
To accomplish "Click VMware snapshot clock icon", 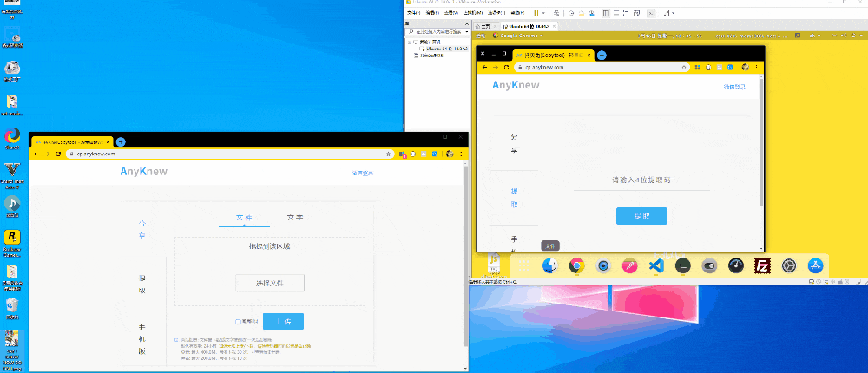I will [571, 13].
